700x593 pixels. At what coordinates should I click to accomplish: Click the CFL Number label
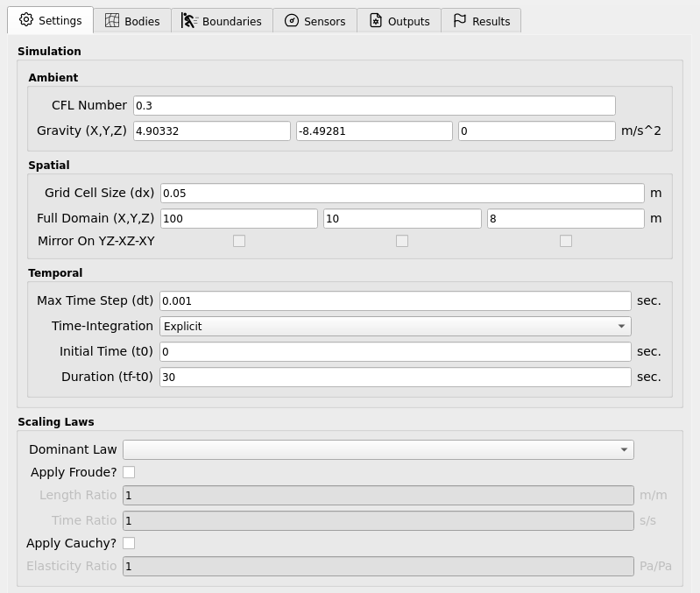click(89, 105)
